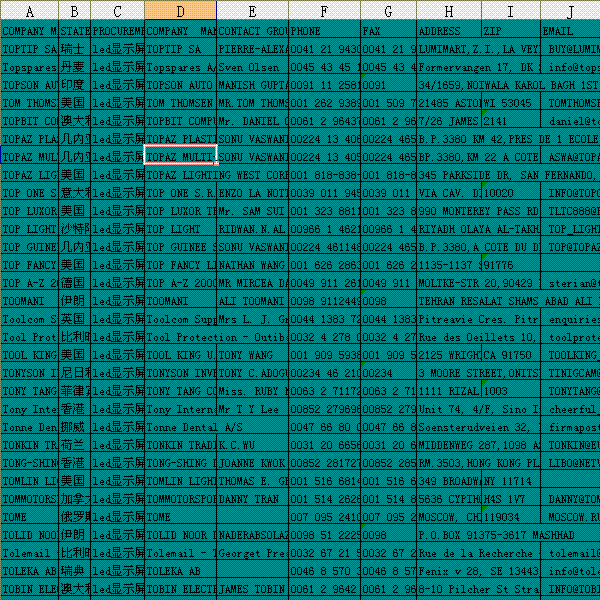
Task: Select TOLEKA AB cell in column D
Action: coord(181,571)
